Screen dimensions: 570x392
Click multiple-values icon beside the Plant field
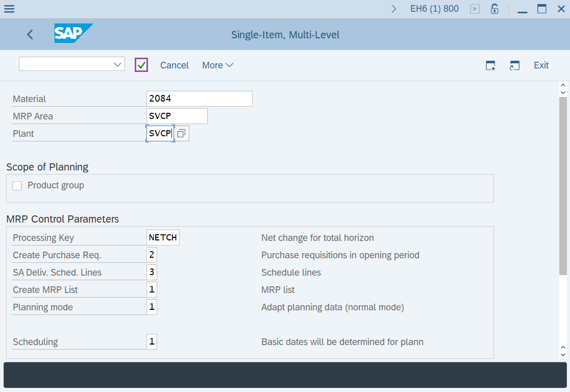pos(181,133)
